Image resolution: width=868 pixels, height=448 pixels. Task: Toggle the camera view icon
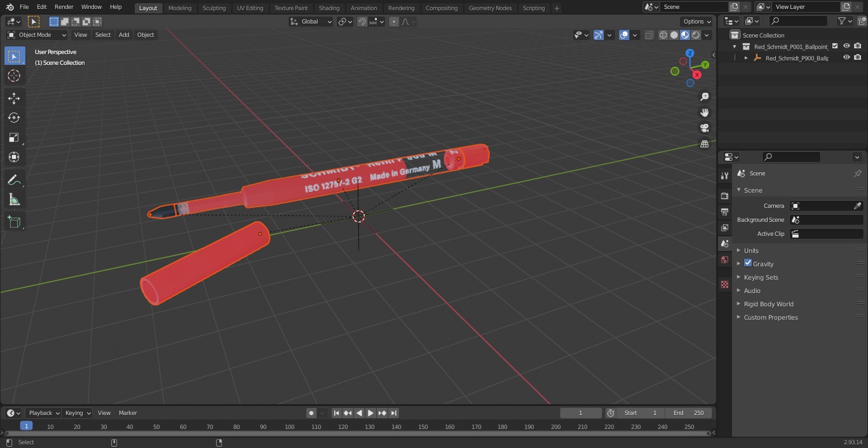point(704,128)
